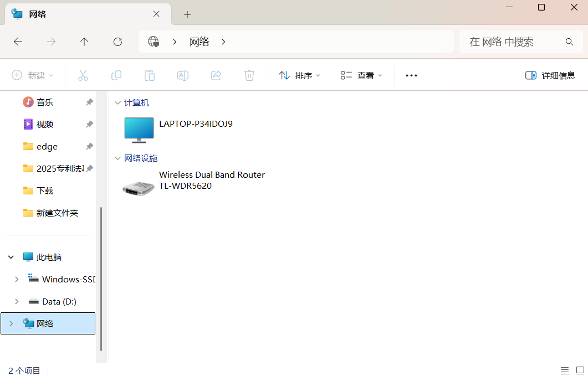Click the network globe icon in address bar
Image resolution: width=588 pixels, height=376 pixels.
point(154,42)
